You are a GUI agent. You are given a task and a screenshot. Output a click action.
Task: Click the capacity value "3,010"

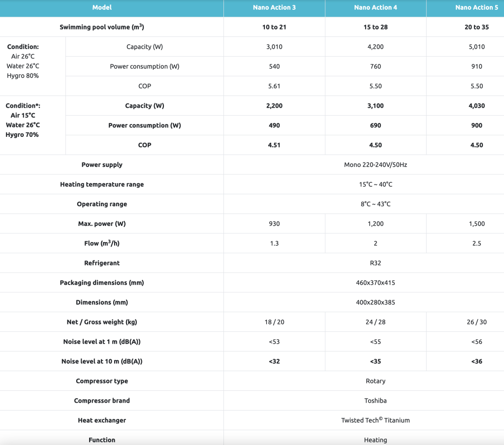click(274, 47)
